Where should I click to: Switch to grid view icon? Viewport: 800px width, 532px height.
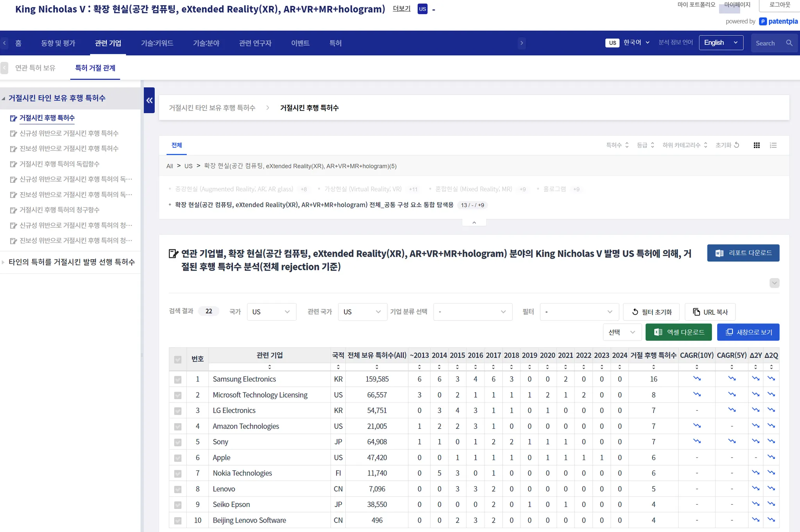click(x=757, y=145)
